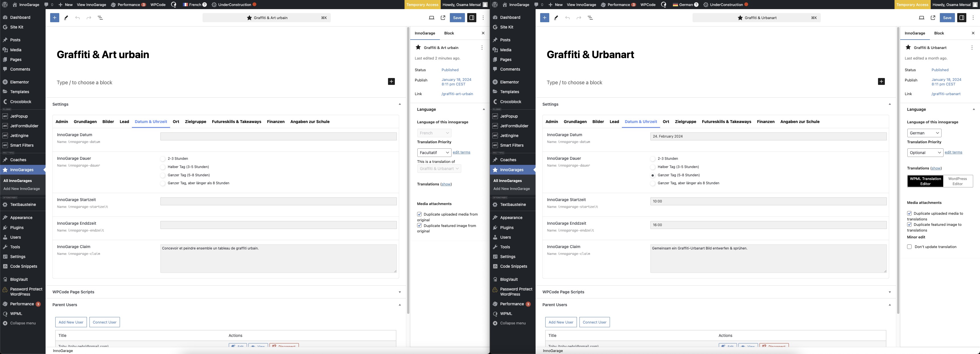Open Finanzen tab in German window
Screen dimensions: 980x354
click(765, 122)
